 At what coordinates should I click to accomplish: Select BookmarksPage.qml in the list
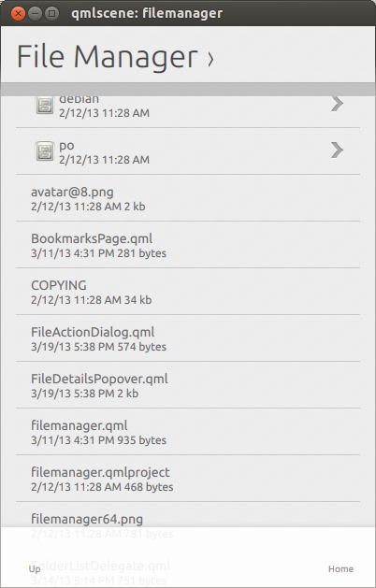coord(188,245)
